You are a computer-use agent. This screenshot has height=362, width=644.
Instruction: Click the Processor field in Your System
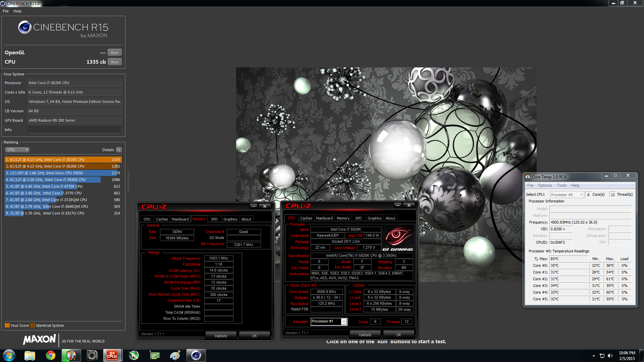(74, 83)
